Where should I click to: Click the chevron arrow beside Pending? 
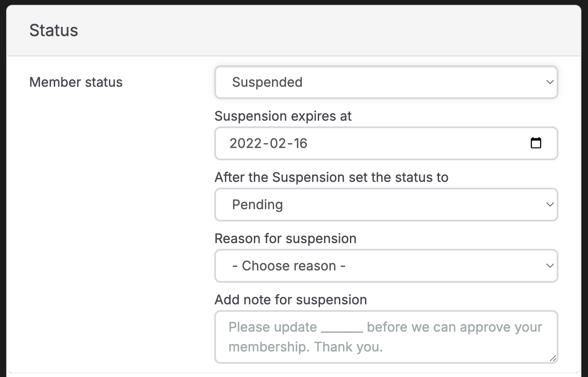(x=550, y=205)
